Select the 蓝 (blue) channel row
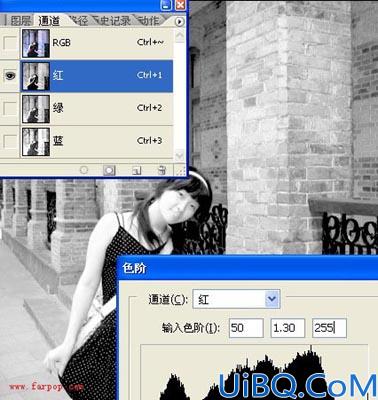378x400 pixels. [96, 141]
